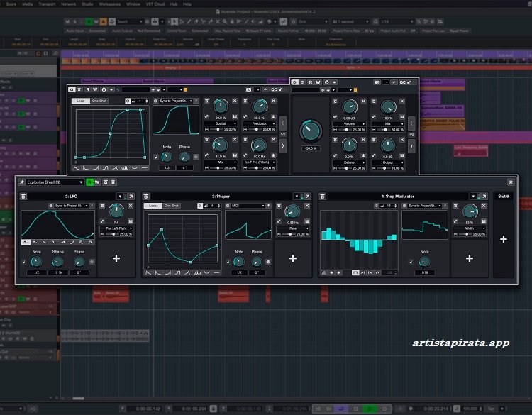Click the trash icon next to Explosion Small 02
Screen dimensions: 532x415
point(113,182)
